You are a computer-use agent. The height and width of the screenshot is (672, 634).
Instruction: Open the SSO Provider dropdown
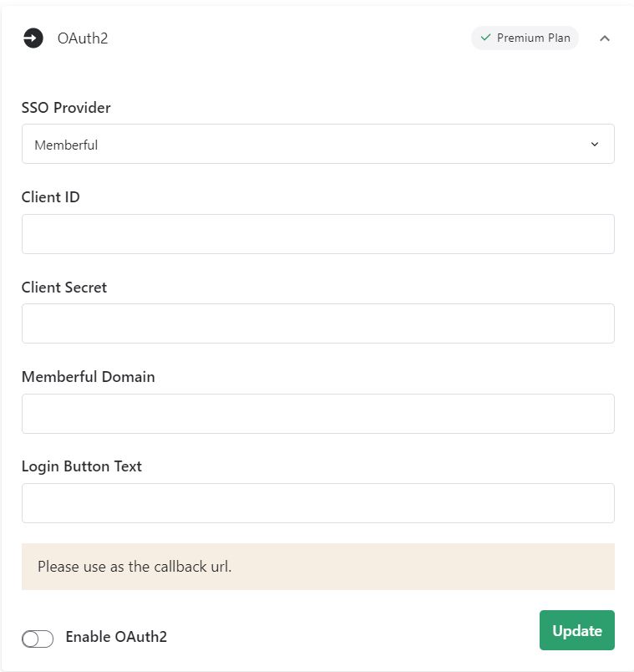pos(317,145)
